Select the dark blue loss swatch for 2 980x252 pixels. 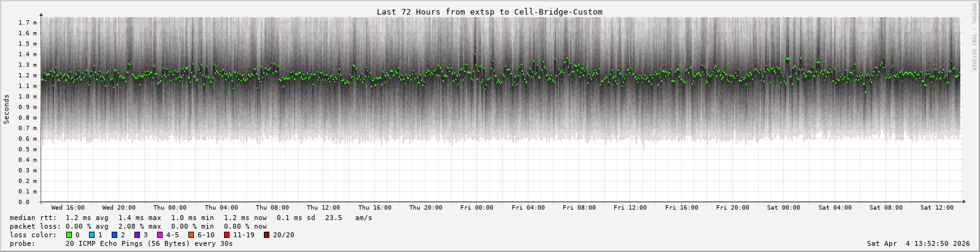point(115,235)
